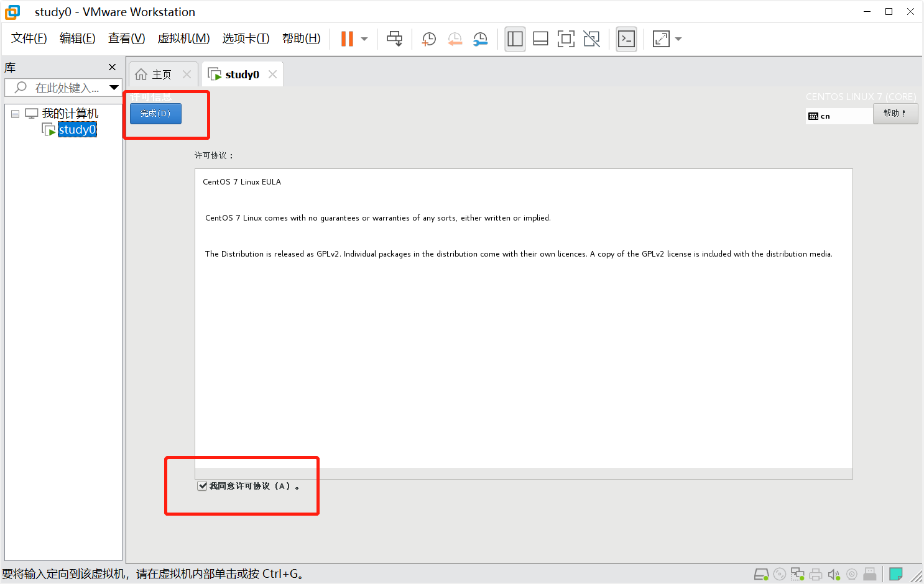
Task: Switch to the 主页 tab
Action: pos(162,75)
